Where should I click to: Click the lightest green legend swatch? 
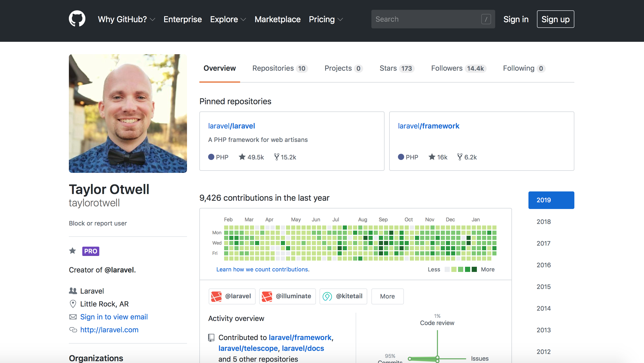[x=454, y=269]
